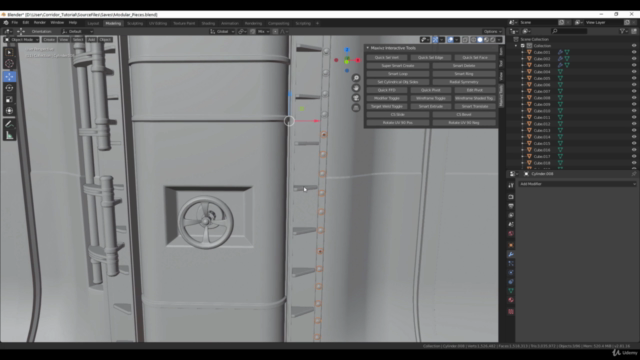
Task: Open the Render menu
Action: click(x=40, y=23)
